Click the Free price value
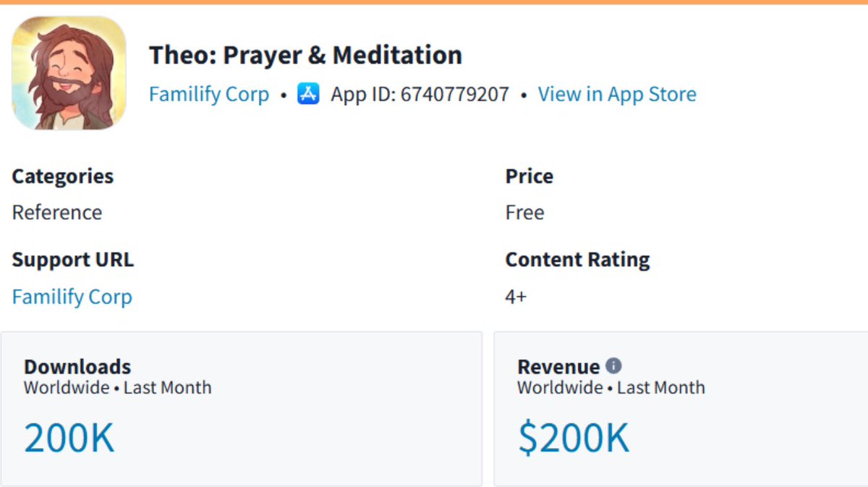 [x=524, y=213]
